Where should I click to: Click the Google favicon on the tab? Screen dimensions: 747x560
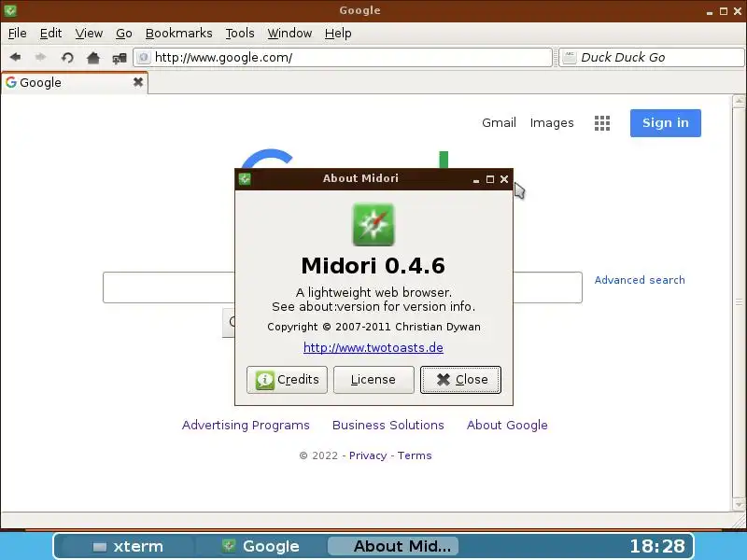pos(11,82)
